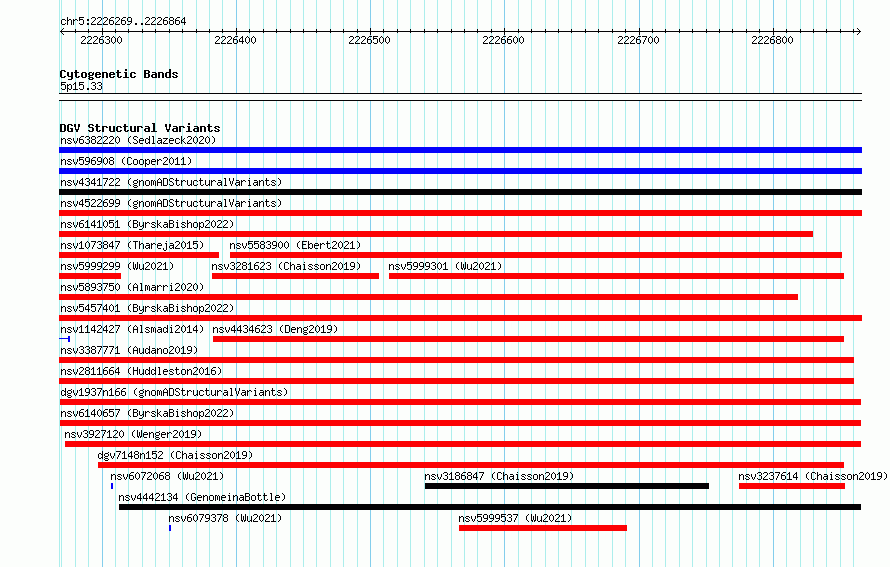Open nsv3237614 (Chaisson2019) variant label
890x567 pixels.
pos(812,476)
